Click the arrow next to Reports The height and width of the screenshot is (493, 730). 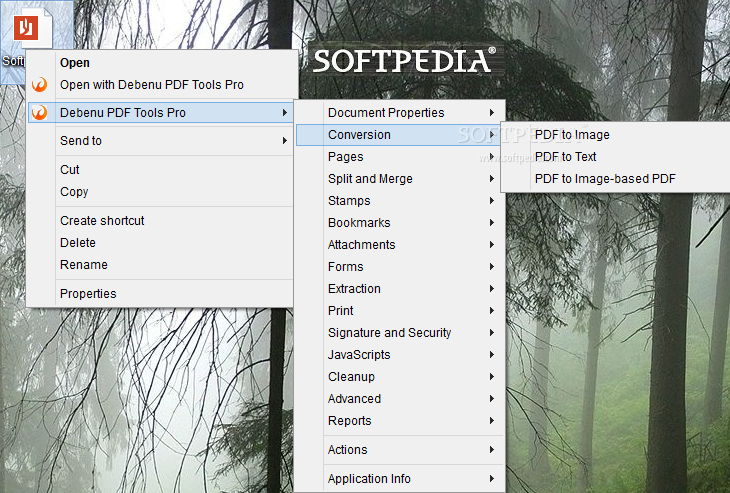[492, 420]
